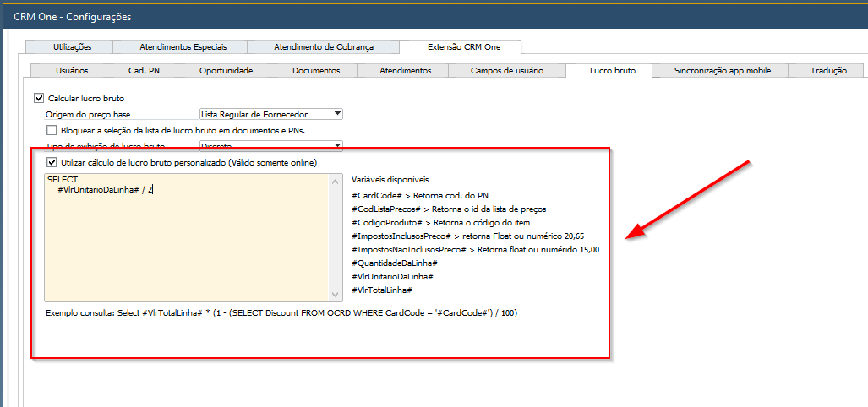
Task: Go to the Tradução tab
Action: tap(827, 71)
